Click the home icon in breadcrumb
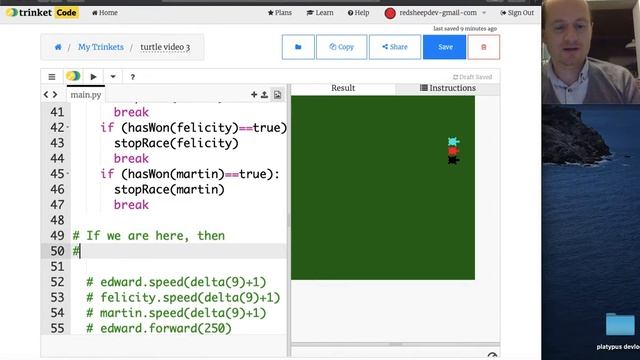The width and height of the screenshot is (640, 360). (x=58, y=47)
